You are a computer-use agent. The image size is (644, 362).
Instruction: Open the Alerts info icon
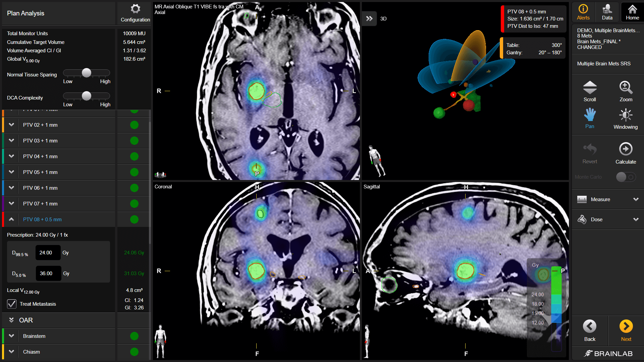pyautogui.click(x=583, y=9)
